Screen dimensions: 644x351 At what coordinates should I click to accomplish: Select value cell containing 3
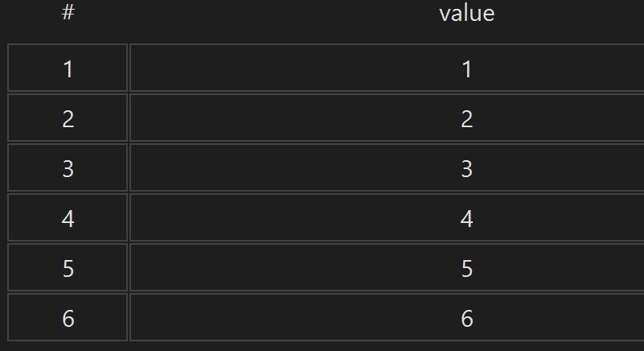387,167
